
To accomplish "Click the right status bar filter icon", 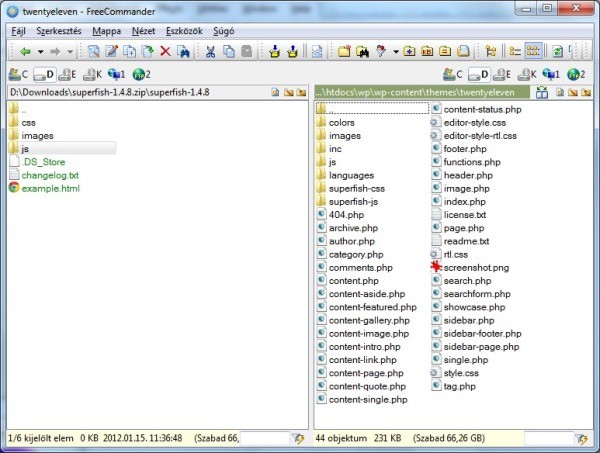I will click(582, 438).
